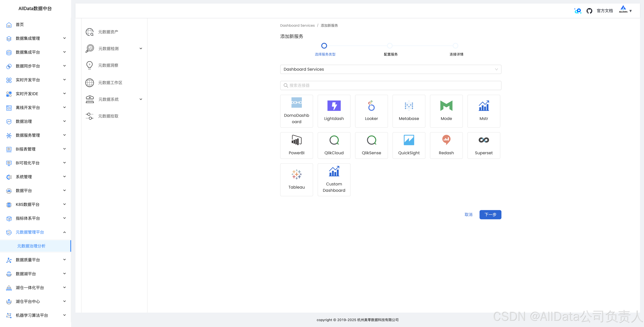
Task: Select the Superset connector icon
Action: pos(484,140)
